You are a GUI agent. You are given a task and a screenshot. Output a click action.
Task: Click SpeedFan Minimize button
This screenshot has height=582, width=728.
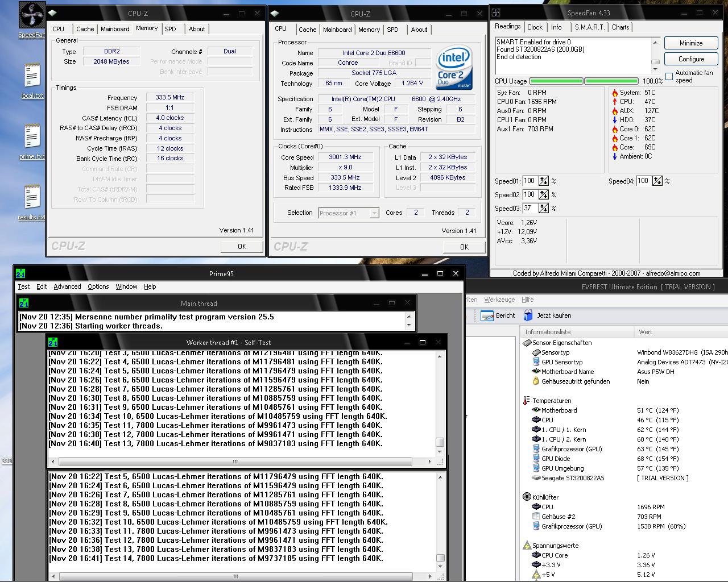point(691,43)
